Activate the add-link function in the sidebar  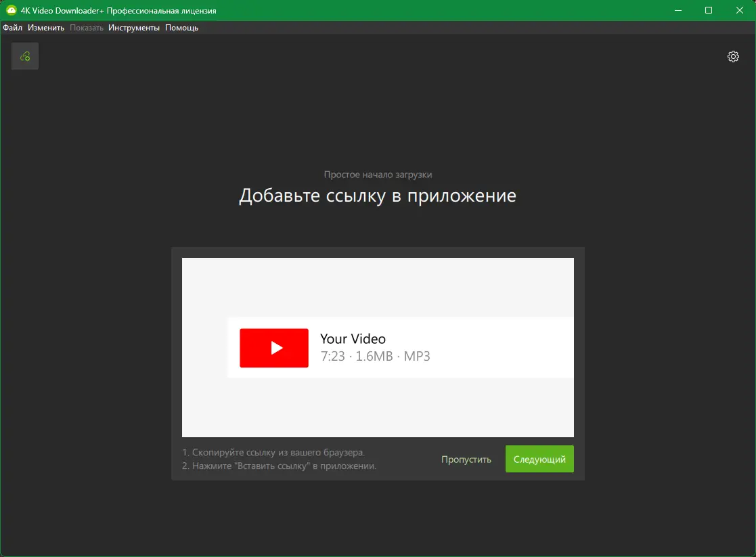point(24,56)
